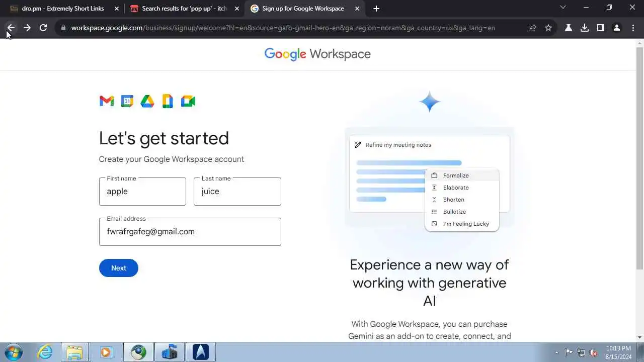Share this page via the share icon
Screen dimensions: 644x362
[532, 28]
